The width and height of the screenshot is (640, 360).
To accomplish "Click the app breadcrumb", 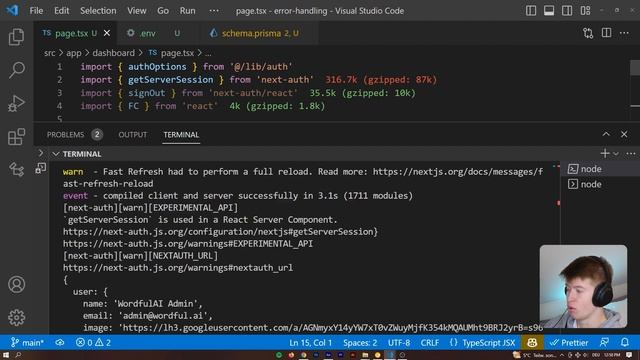I will click(x=73, y=53).
